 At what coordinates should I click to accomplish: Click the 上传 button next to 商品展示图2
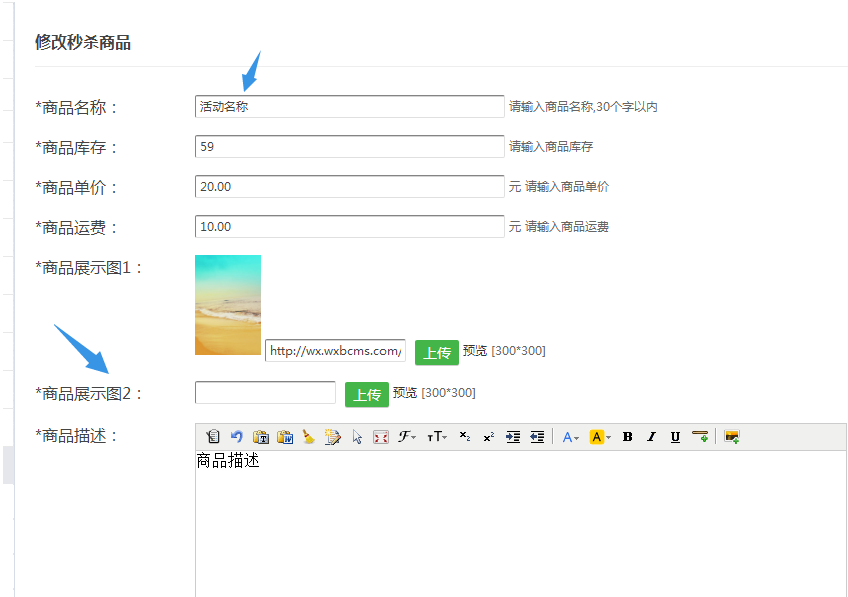(x=367, y=393)
